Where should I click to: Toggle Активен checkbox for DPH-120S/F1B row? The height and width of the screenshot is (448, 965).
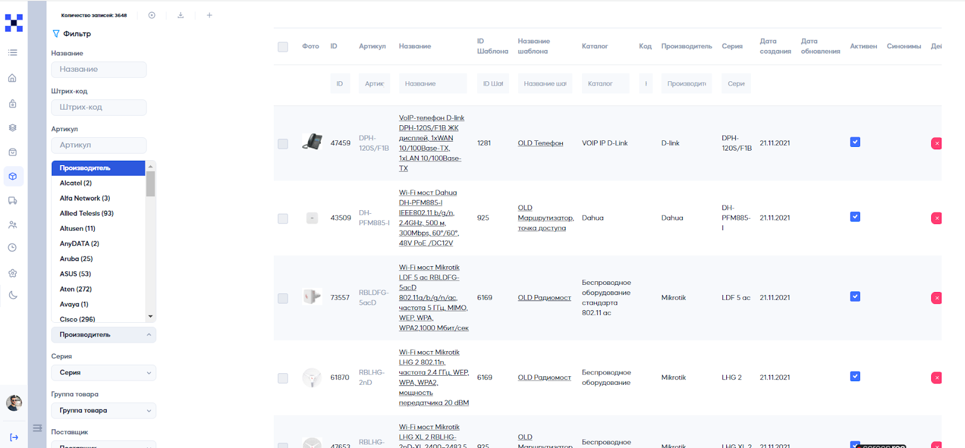855,142
